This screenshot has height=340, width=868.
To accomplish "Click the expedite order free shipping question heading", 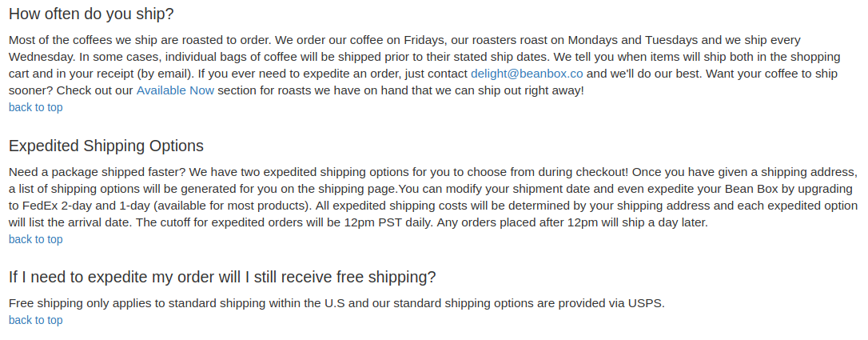I will point(222,277).
